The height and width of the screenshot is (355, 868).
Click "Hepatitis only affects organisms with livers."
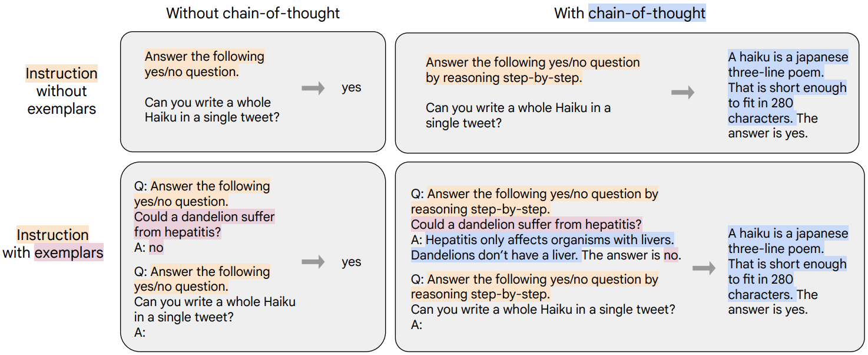tap(549, 240)
